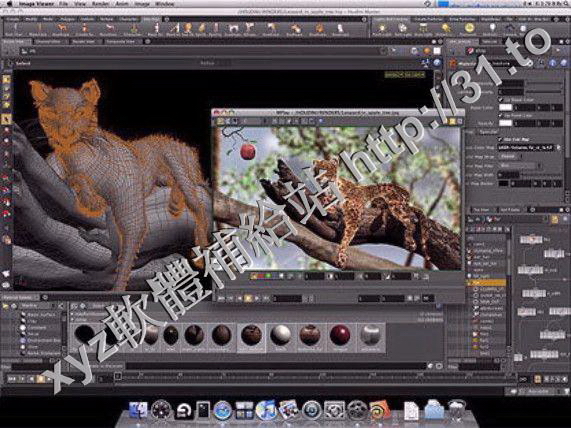Open the Trash in the Dock
Screen dimensions: 571x428
point(457,410)
